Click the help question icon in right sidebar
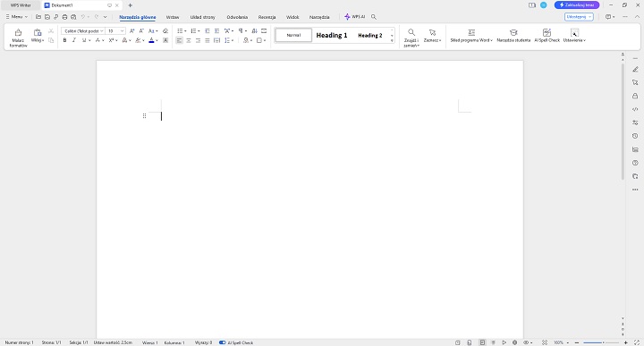The height and width of the screenshot is (346, 644). coord(635,163)
